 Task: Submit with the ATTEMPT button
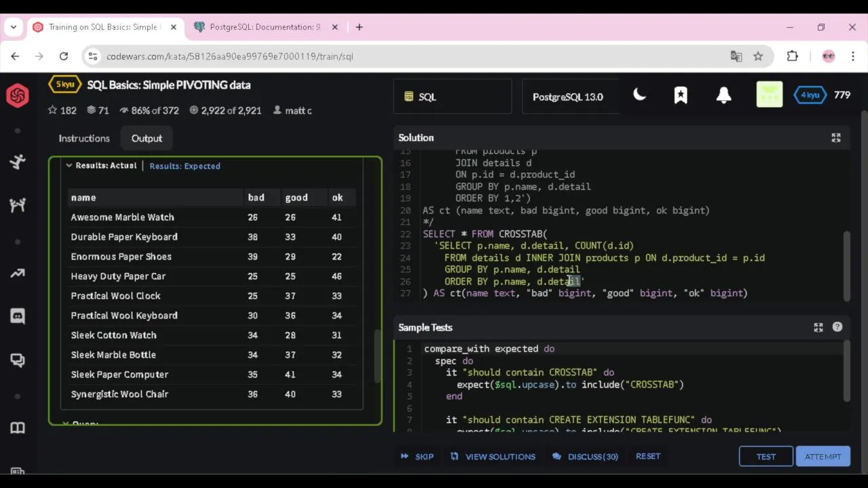pyautogui.click(x=823, y=457)
